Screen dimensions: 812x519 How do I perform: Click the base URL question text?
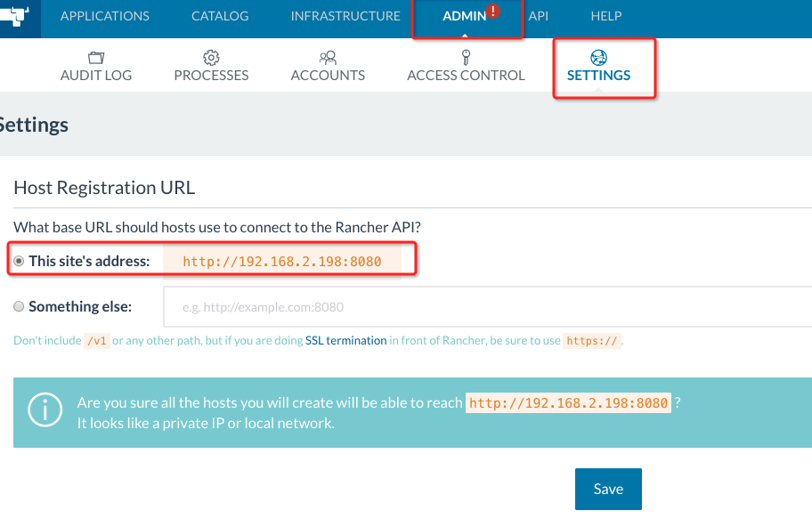(x=217, y=227)
